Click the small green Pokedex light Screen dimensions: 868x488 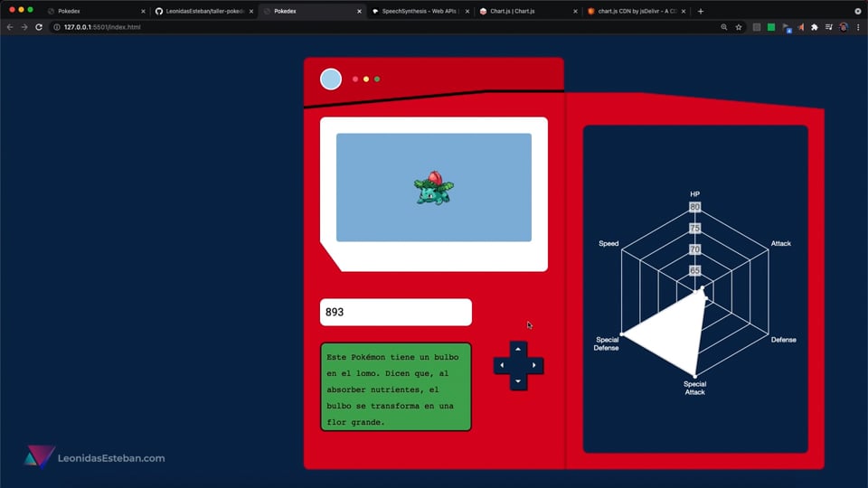(377, 80)
